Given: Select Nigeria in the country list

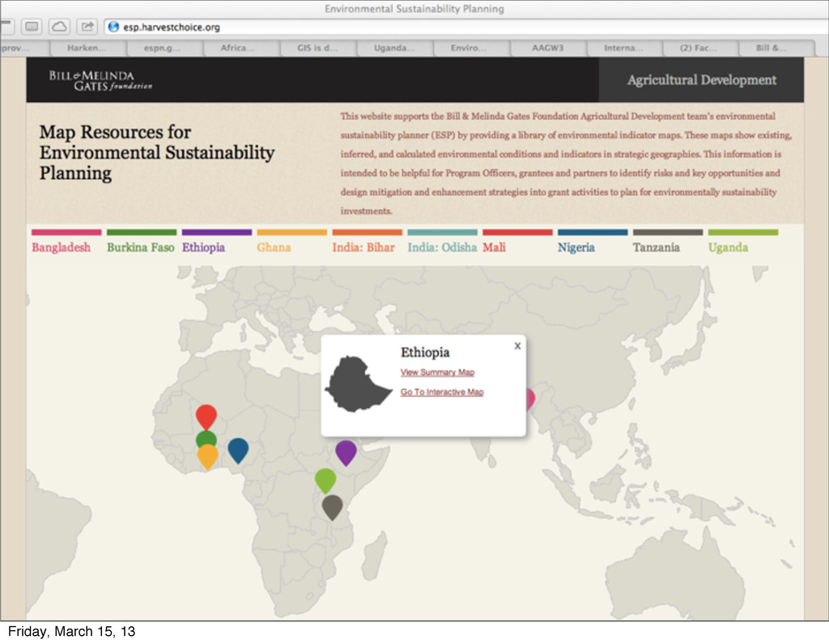Looking at the screenshot, I should (576, 248).
